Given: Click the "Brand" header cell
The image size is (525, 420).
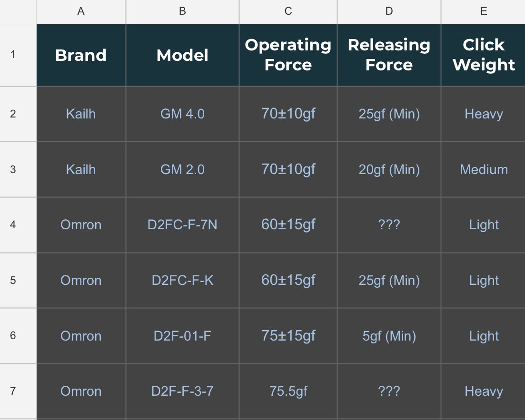Looking at the screenshot, I should 81,55.
